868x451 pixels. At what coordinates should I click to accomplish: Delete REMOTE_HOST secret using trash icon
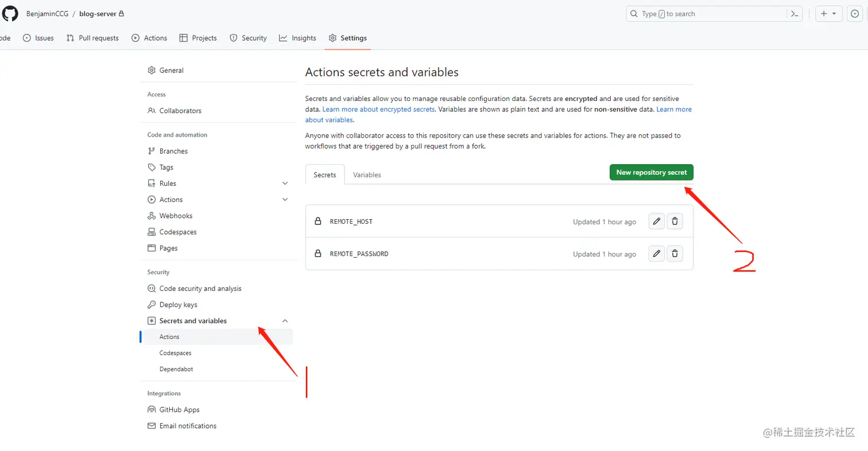(x=675, y=221)
